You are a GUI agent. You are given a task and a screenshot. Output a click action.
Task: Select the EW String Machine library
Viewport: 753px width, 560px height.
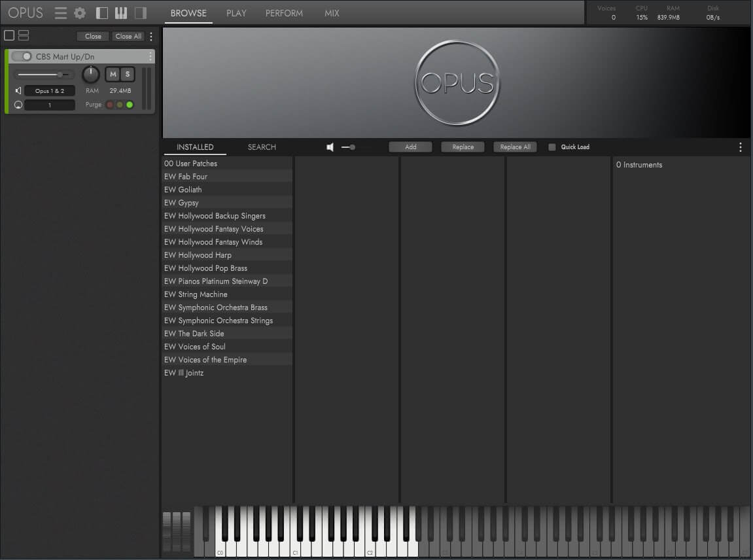click(228, 294)
